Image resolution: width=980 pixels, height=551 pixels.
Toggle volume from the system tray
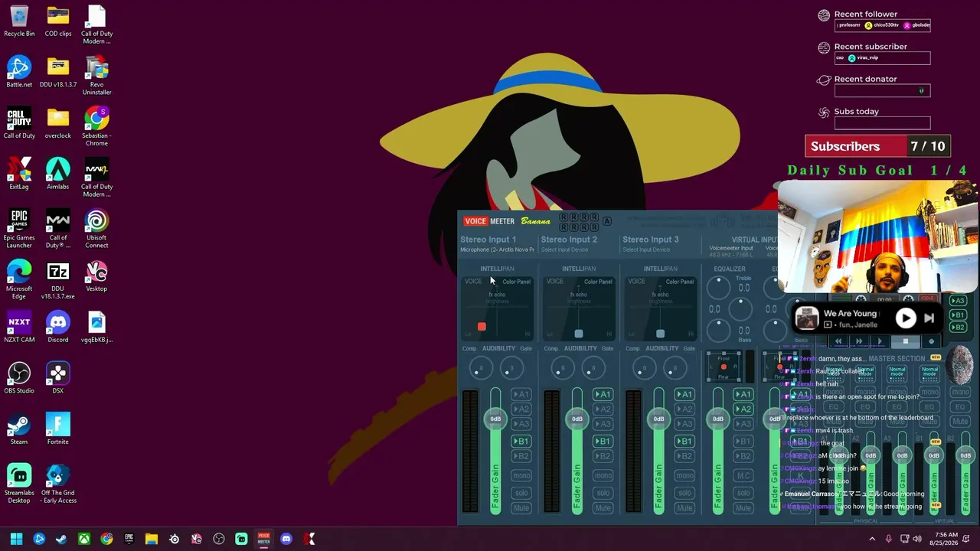coord(917,539)
